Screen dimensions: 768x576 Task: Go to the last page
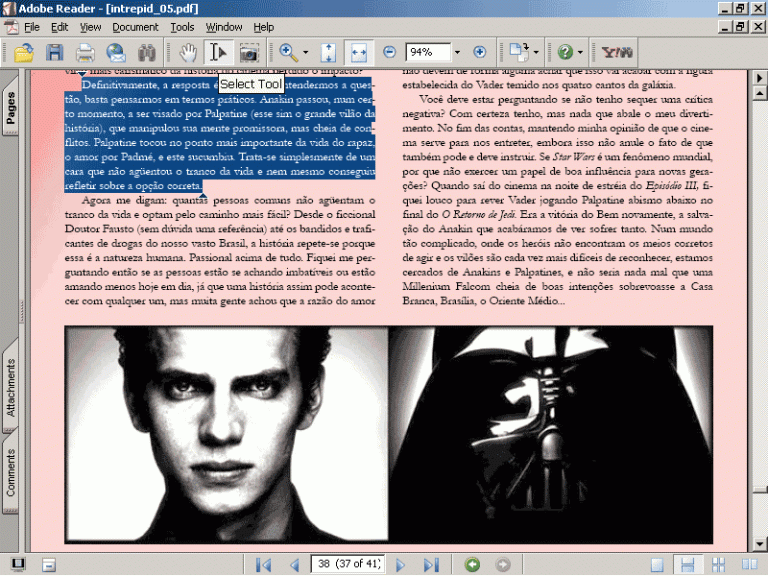pos(431,565)
